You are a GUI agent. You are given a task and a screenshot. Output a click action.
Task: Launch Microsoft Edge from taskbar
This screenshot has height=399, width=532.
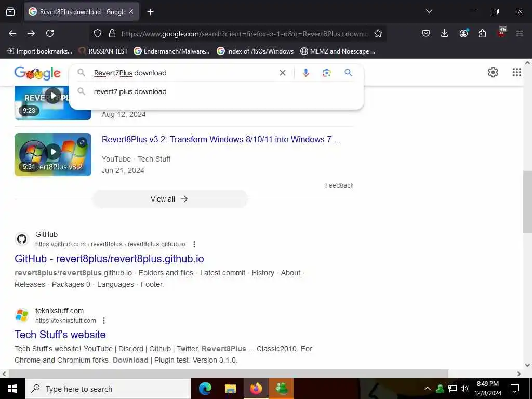(205, 389)
